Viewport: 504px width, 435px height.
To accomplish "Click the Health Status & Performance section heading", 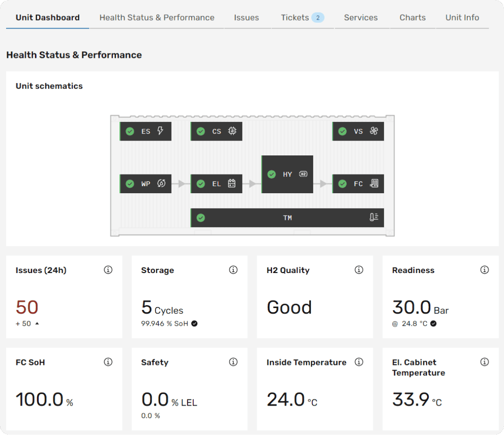I will pos(74,55).
